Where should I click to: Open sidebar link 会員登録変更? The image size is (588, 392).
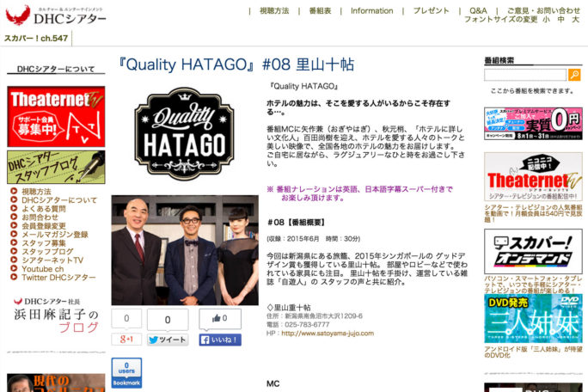click(x=44, y=226)
